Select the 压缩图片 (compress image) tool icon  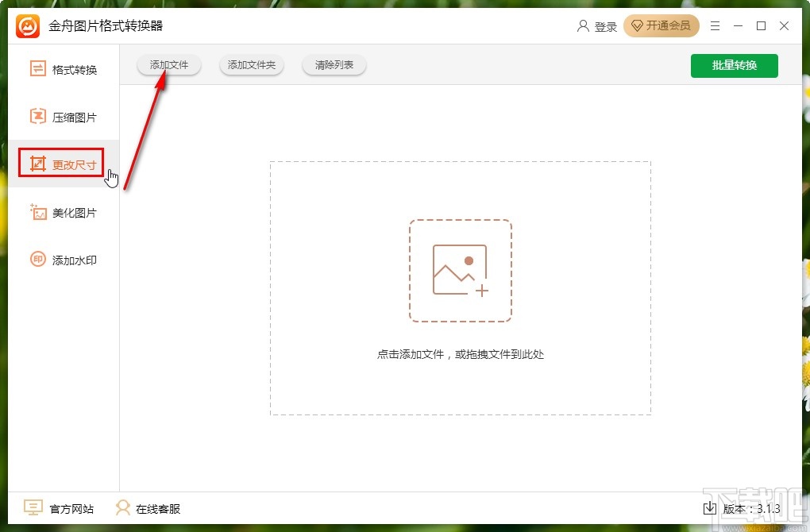pyautogui.click(x=37, y=117)
